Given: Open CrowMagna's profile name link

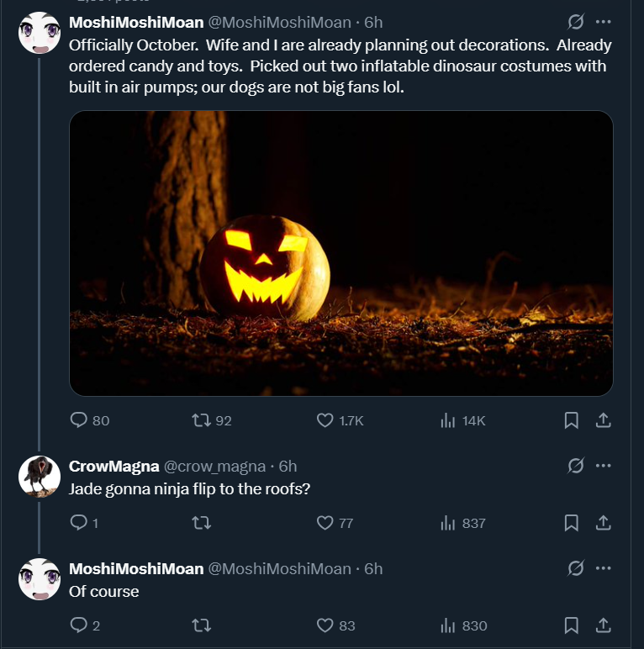Looking at the screenshot, I should (113, 467).
